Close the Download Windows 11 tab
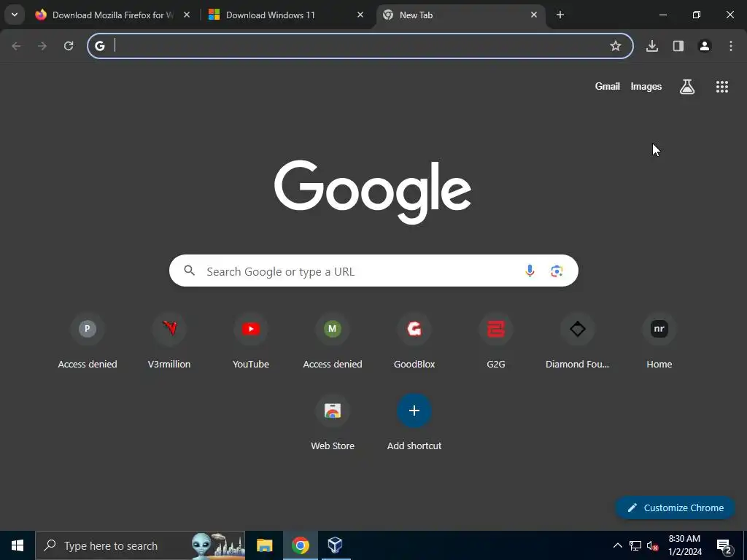747x560 pixels. point(360,15)
